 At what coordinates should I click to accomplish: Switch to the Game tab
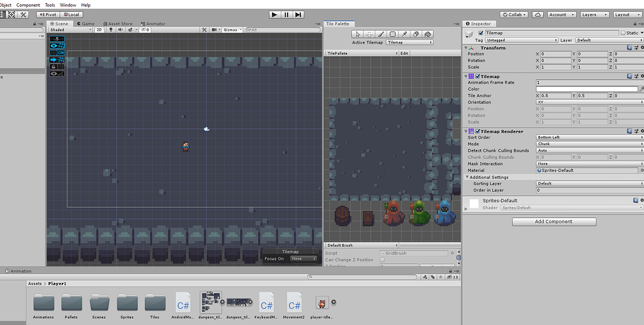[x=86, y=24]
